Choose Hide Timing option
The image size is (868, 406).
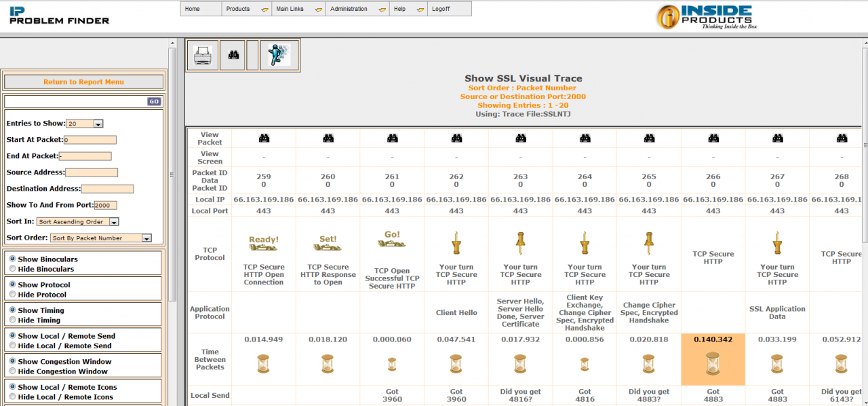(x=12, y=320)
